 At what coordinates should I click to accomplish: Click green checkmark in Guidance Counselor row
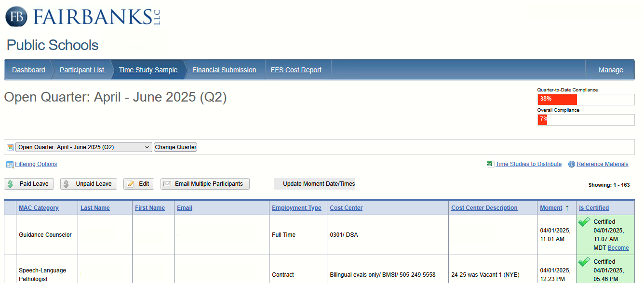pos(584,222)
